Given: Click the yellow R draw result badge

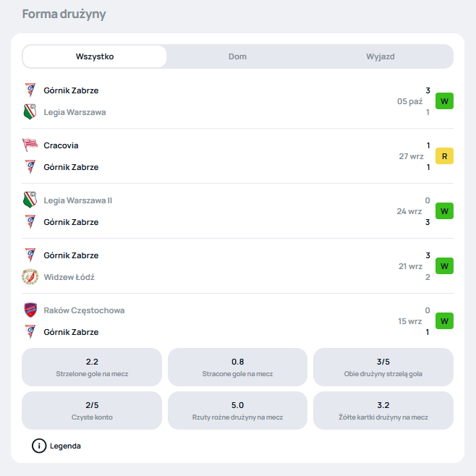Looking at the screenshot, I should click(444, 156).
